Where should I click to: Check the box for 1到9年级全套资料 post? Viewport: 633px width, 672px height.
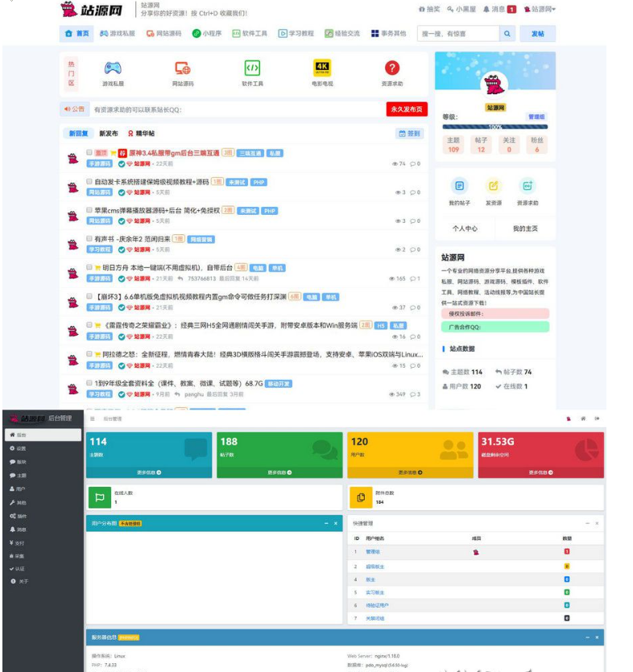(89, 383)
